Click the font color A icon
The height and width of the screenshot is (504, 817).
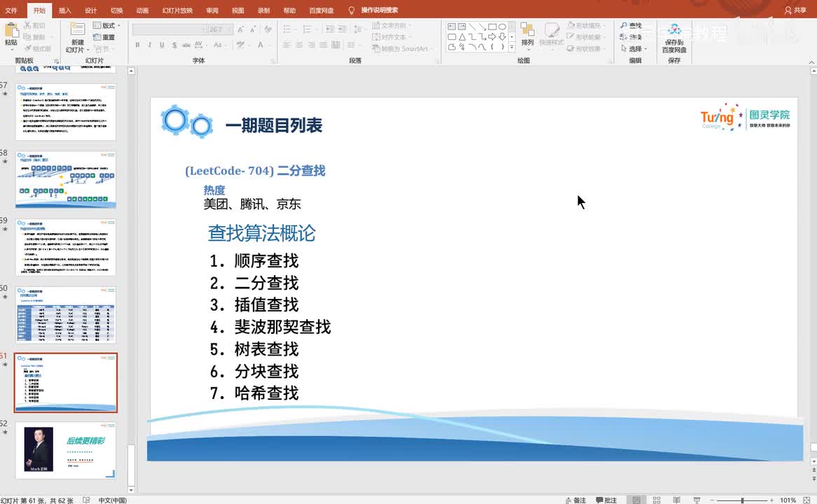[x=261, y=45]
